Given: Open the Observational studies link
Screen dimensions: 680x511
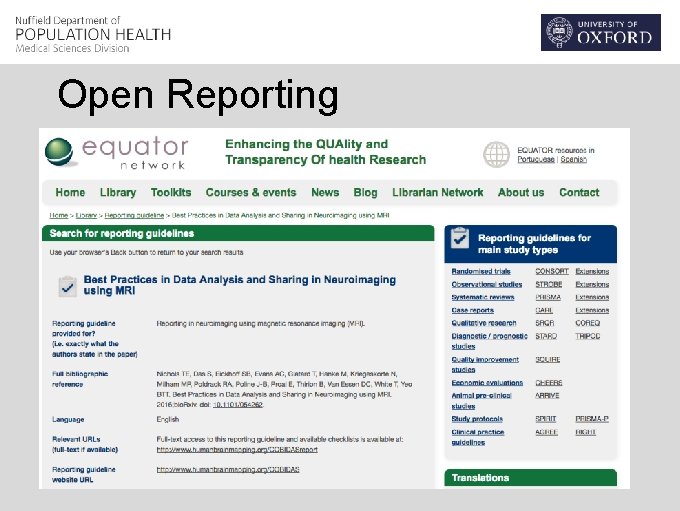Looking at the screenshot, I should point(487,284).
